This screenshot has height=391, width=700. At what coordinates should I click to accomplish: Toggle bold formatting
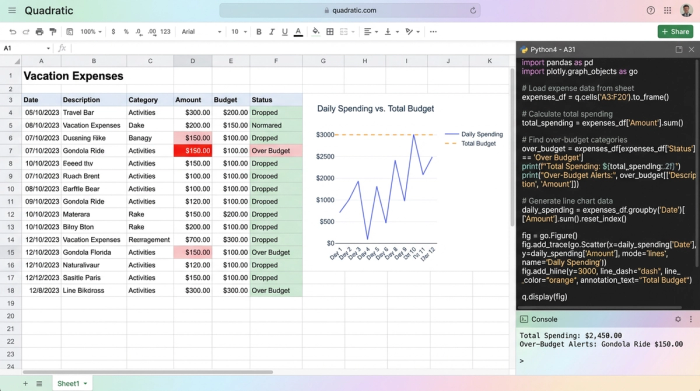pyautogui.click(x=259, y=32)
